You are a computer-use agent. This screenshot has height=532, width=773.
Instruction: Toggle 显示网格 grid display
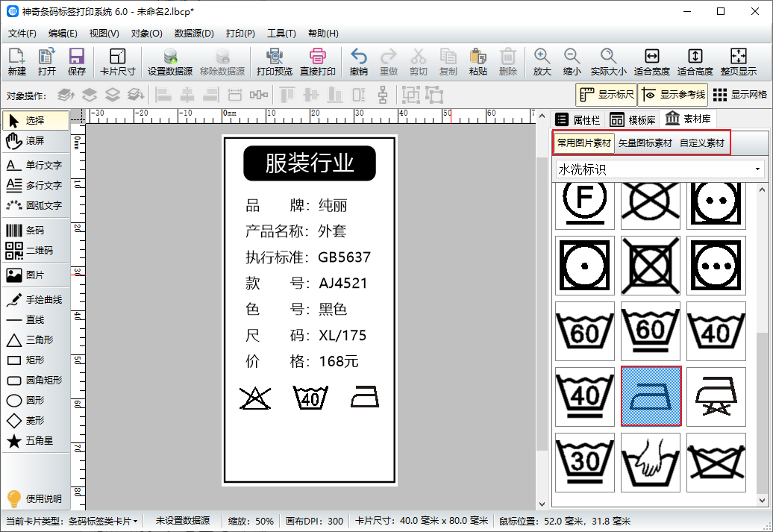[x=740, y=95]
